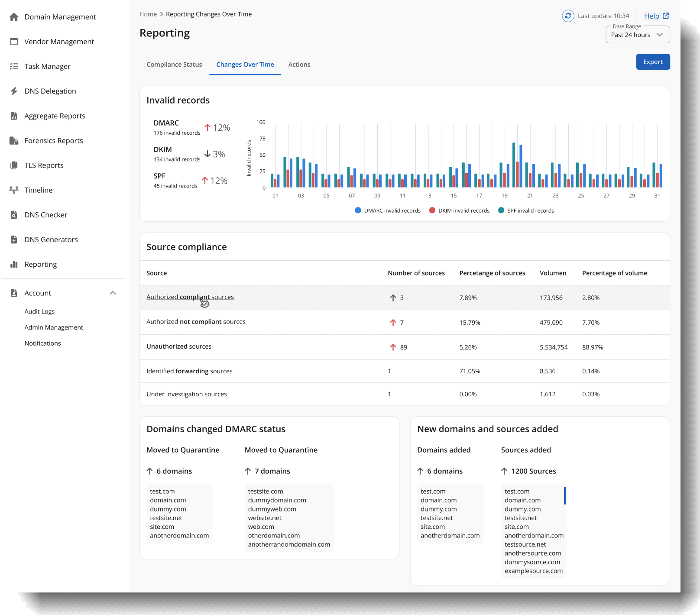Click the Volumen column header

point(553,273)
